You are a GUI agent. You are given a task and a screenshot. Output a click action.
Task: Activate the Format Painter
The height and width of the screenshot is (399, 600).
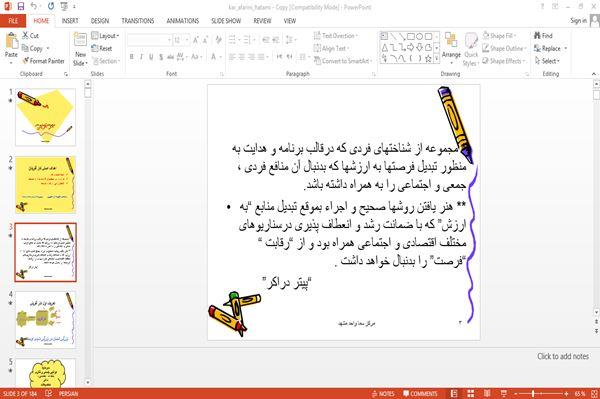[43, 61]
